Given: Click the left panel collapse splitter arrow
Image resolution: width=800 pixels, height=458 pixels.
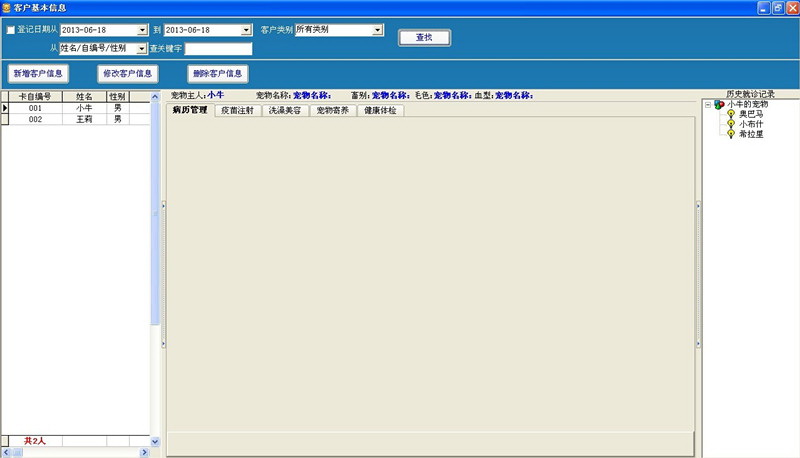Looking at the screenshot, I should tap(163, 205).
